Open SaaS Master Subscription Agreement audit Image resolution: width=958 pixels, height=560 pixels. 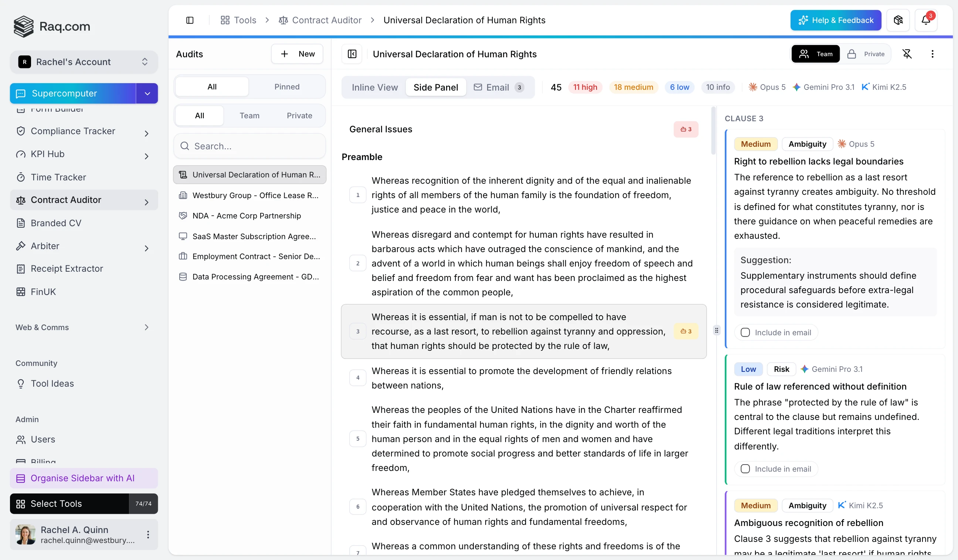coord(250,237)
